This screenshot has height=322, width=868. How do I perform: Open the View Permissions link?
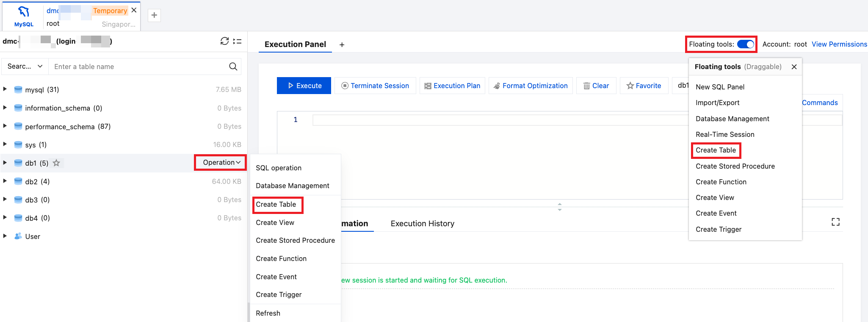pos(839,44)
